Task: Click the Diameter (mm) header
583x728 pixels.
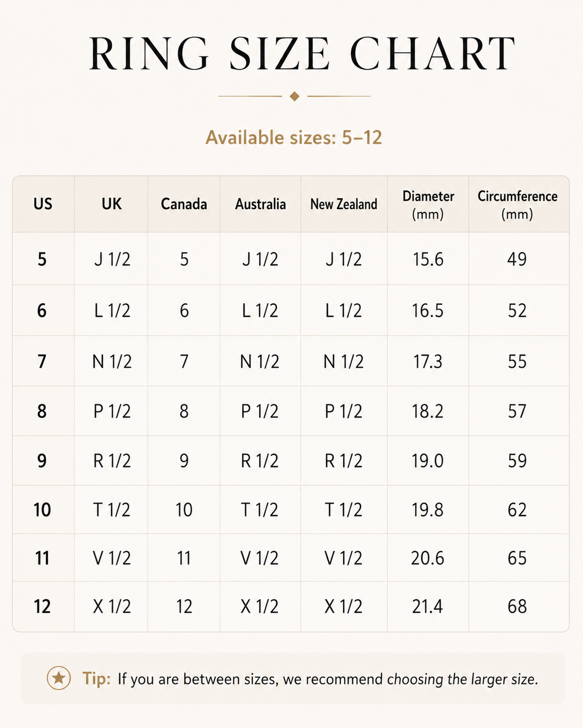Action: point(428,205)
